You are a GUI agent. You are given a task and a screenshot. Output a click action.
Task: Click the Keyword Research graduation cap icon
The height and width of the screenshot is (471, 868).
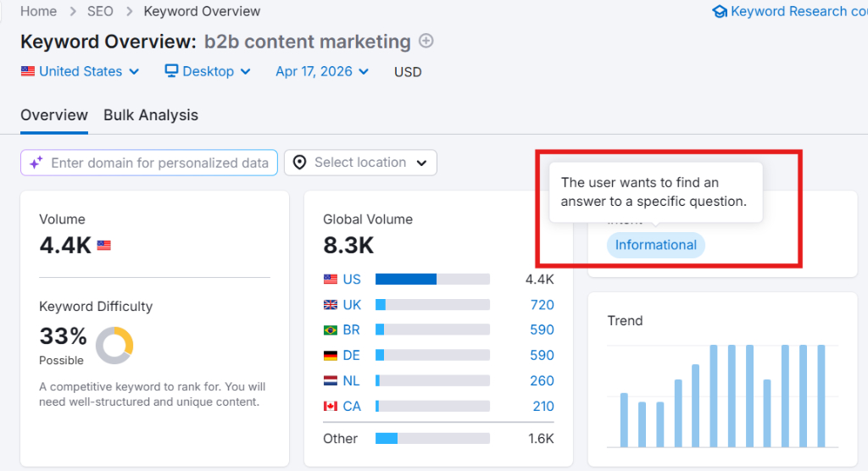pos(720,12)
